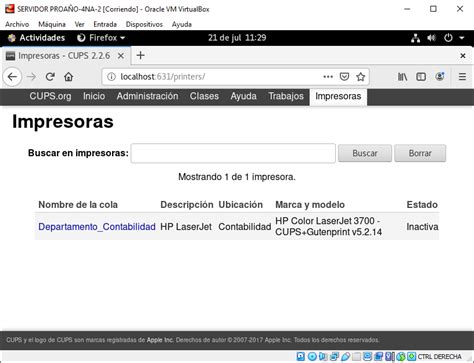This screenshot has height=363, width=474.
Task: Click the Descripción column header
Action: (187, 205)
